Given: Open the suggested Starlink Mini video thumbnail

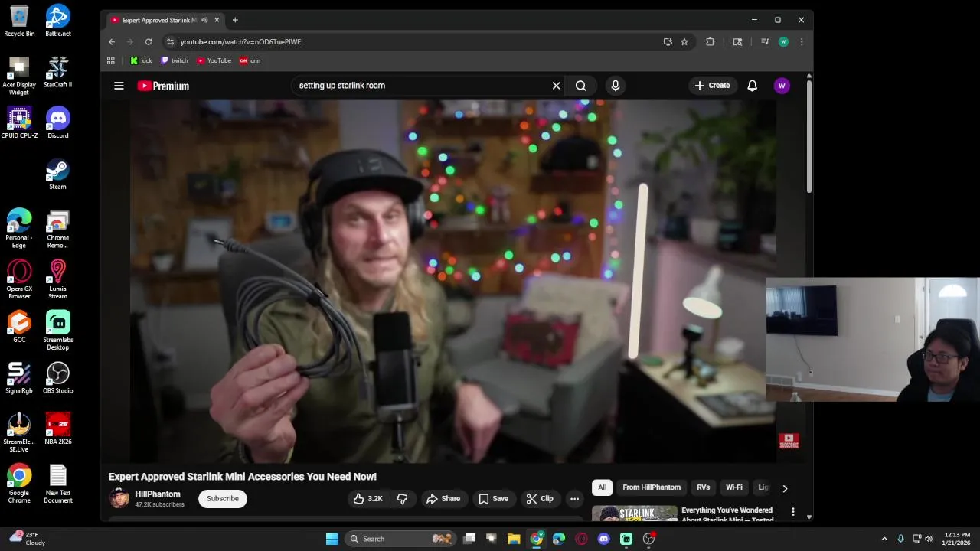Looking at the screenshot, I should (x=635, y=514).
